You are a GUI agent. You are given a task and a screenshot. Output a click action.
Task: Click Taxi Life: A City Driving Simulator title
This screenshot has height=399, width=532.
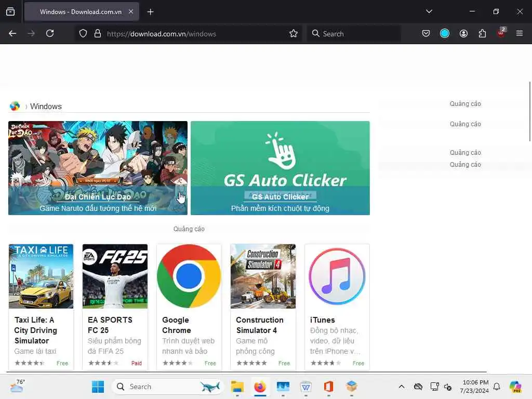coord(35,330)
